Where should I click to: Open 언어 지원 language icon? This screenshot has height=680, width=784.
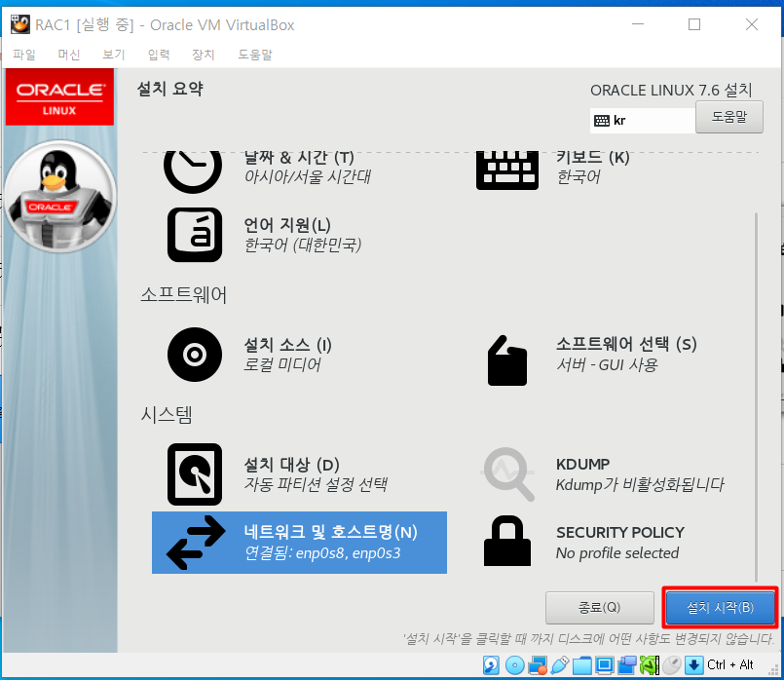pos(195,235)
